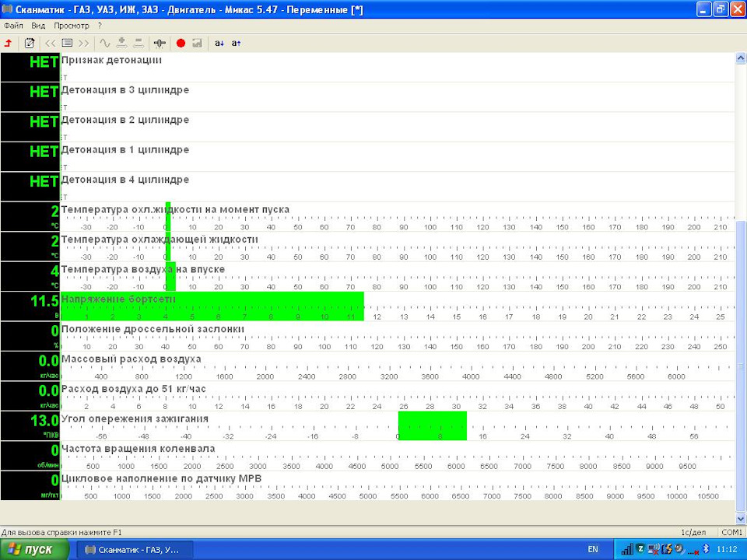Click the variables list view icon
The image size is (747, 560).
(x=67, y=44)
